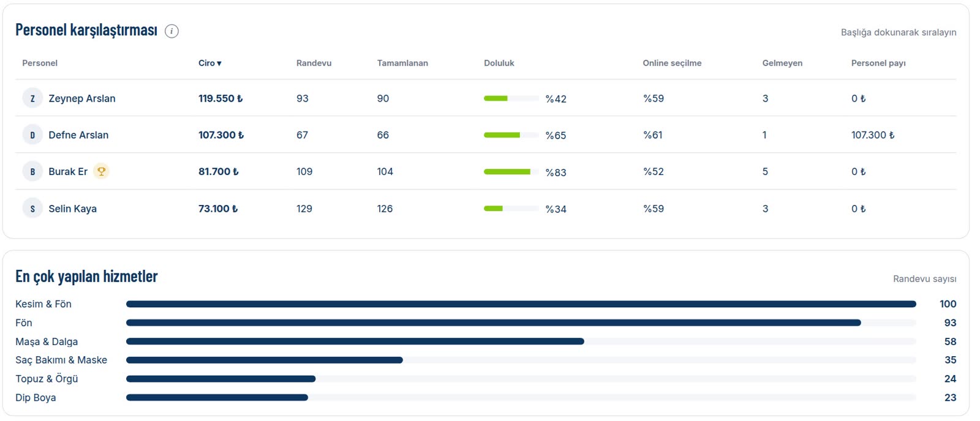This screenshot has height=421, width=980.
Task: Select Selin Kaya's S avatar
Action: pos(32,209)
